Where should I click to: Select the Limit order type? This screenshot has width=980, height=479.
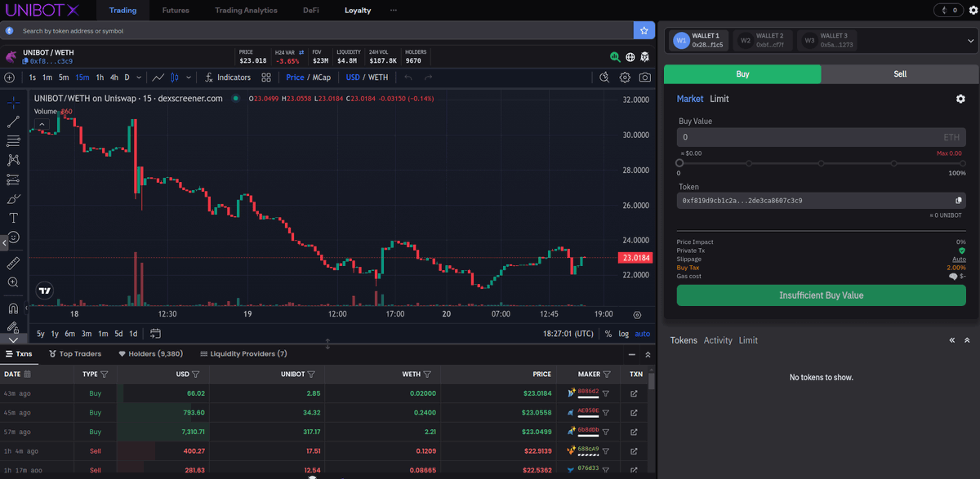tap(719, 99)
